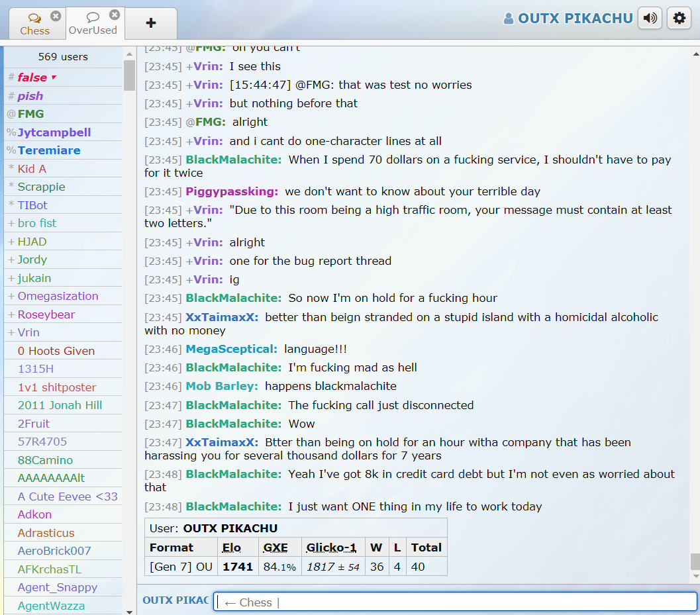Expand the red arrow next to false

[54, 77]
